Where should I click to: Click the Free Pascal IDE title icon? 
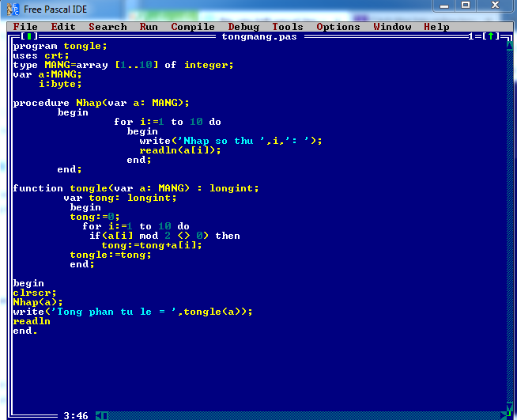coord(13,9)
